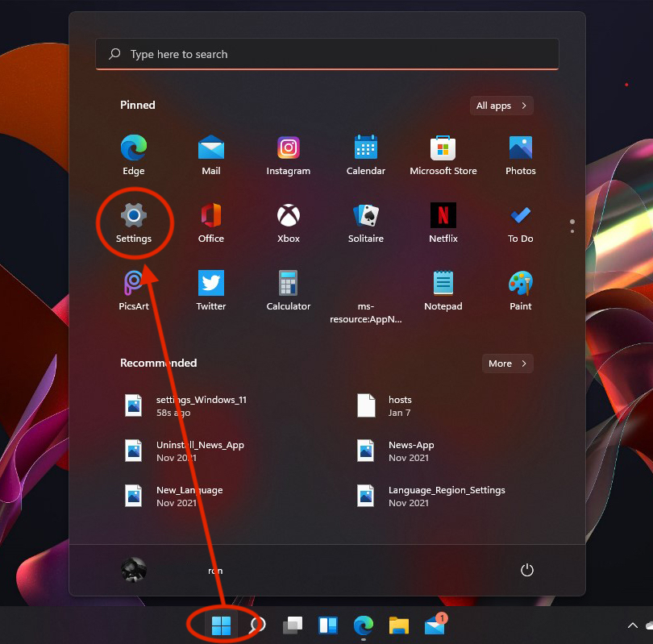
Task: Open the user account profile picture
Action: pyautogui.click(x=134, y=570)
